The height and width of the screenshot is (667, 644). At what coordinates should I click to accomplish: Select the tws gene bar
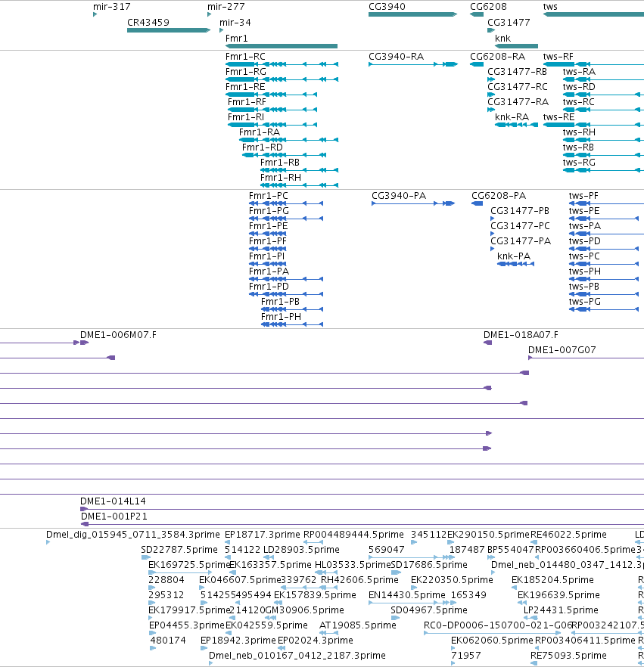(593, 14)
